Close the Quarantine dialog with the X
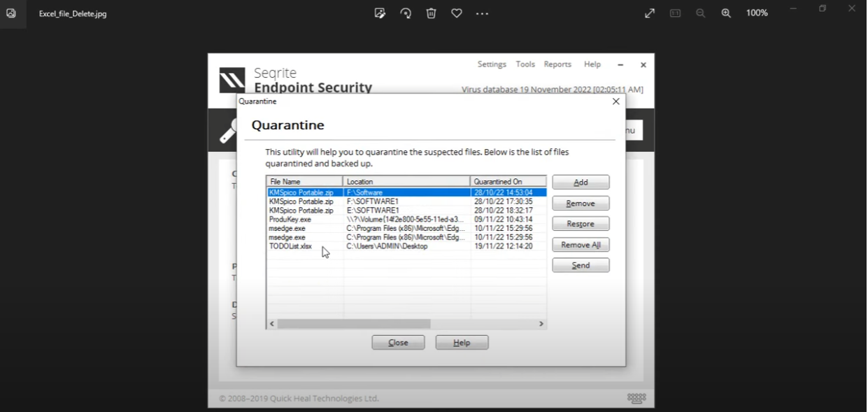 616,101
